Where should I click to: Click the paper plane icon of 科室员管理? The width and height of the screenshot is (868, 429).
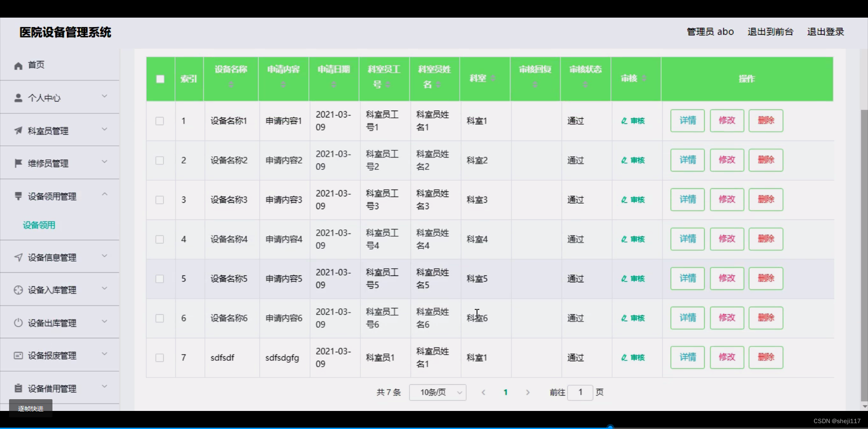pos(19,130)
